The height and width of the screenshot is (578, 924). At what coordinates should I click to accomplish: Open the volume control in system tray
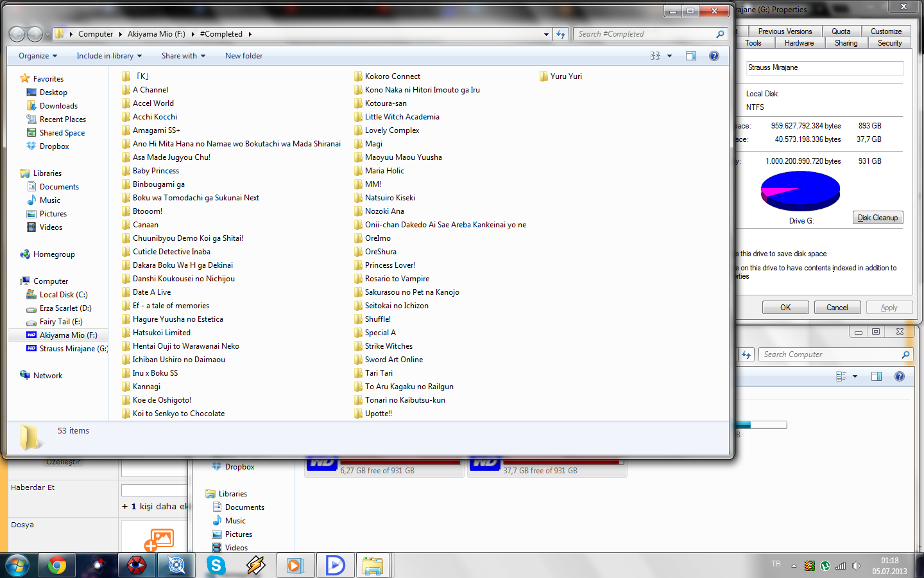click(856, 566)
